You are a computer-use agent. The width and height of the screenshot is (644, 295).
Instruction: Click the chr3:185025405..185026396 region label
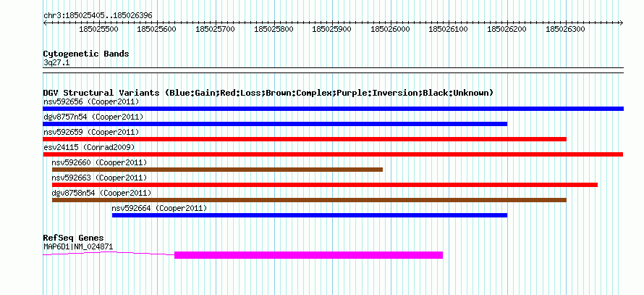point(98,16)
